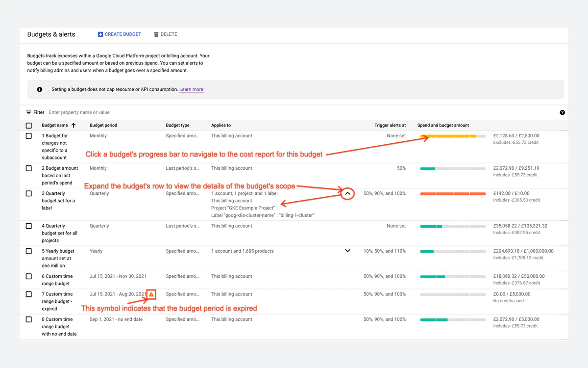This screenshot has height=368, width=588.
Task: Click the period Sep 1, 2021 - no end date
Action: [116, 319]
